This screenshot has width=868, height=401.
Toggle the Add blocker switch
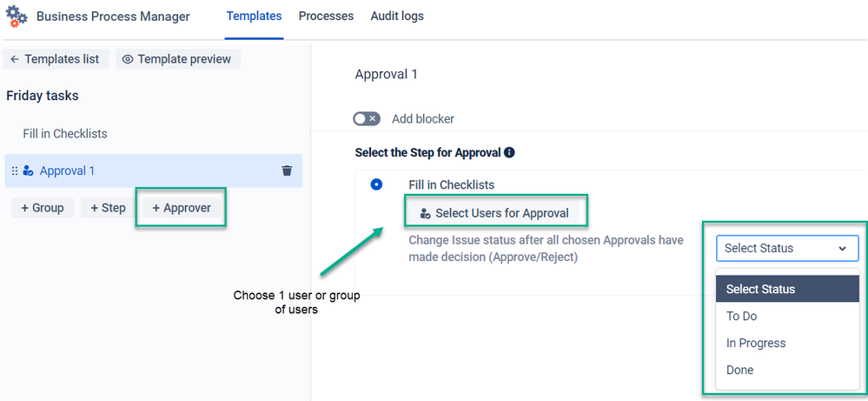(x=367, y=118)
